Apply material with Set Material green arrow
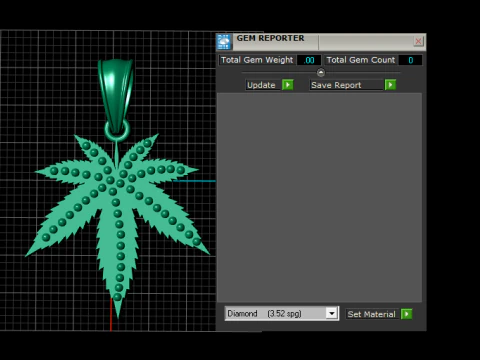The width and height of the screenshot is (480, 360). coord(407,314)
